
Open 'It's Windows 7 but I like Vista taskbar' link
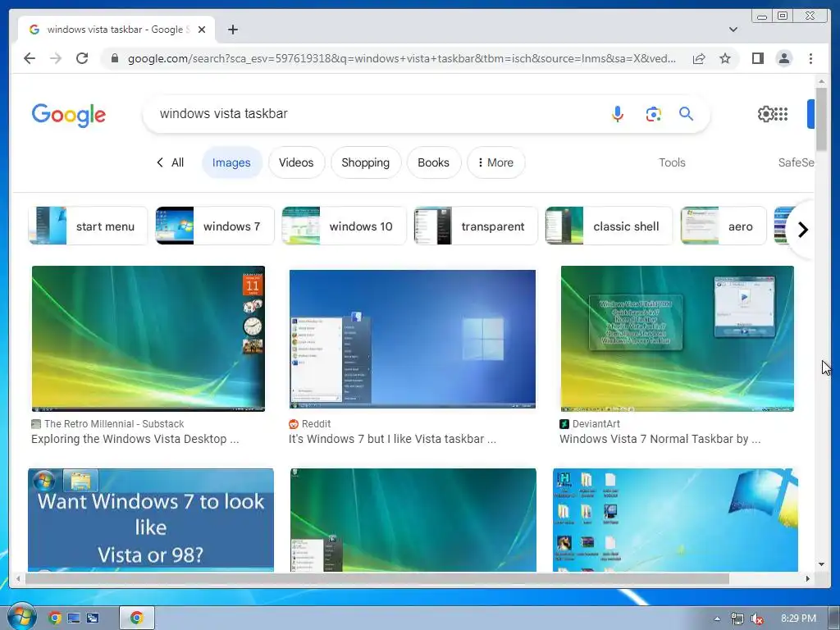(392, 439)
